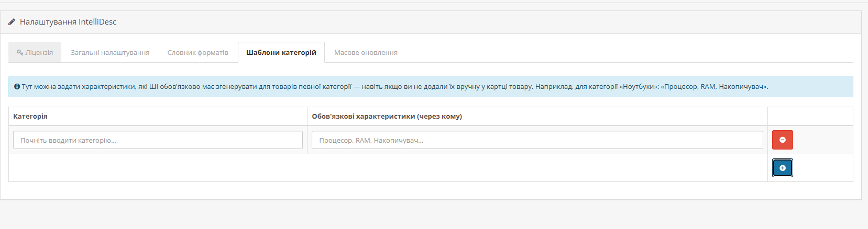
Task: Click the pencil icon in panel heading
Action: (12, 22)
